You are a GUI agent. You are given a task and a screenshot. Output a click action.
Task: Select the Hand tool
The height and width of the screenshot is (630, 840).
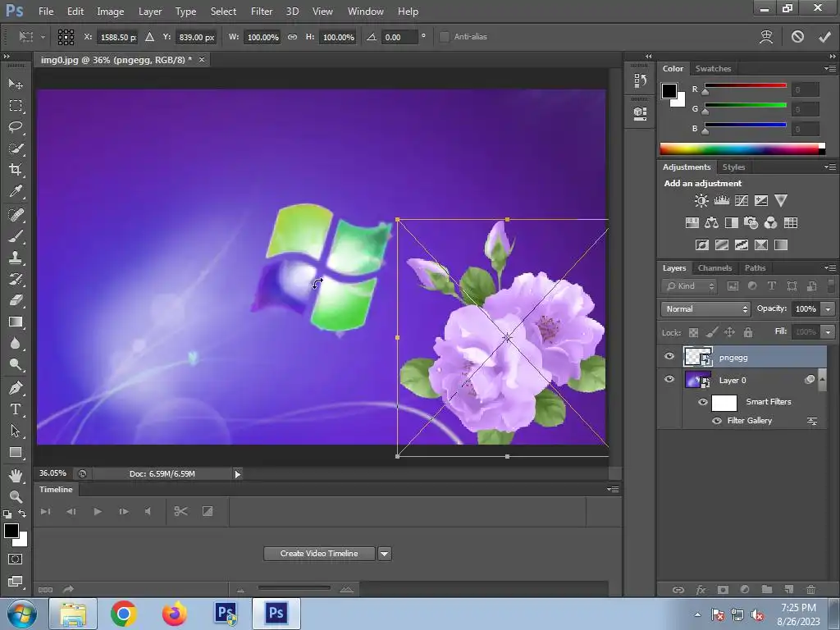[x=16, y=475]
